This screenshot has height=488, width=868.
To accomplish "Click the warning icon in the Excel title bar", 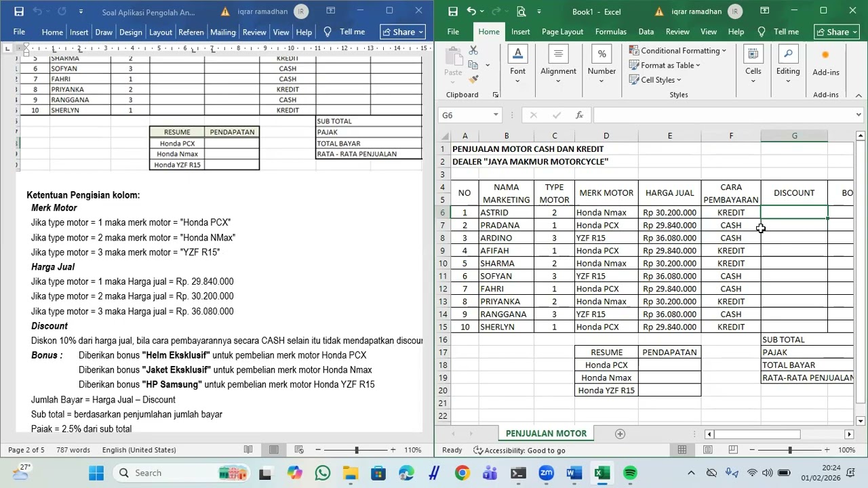I will [x=659, y=12].
